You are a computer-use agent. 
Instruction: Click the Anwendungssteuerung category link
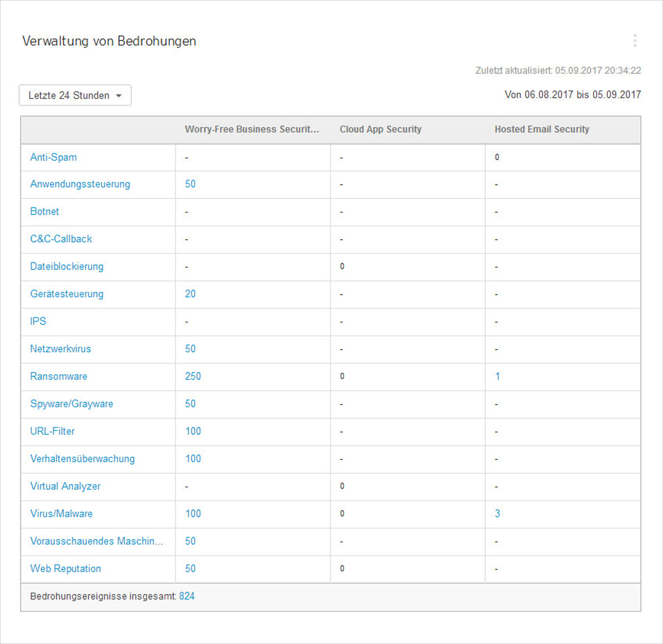80,184
